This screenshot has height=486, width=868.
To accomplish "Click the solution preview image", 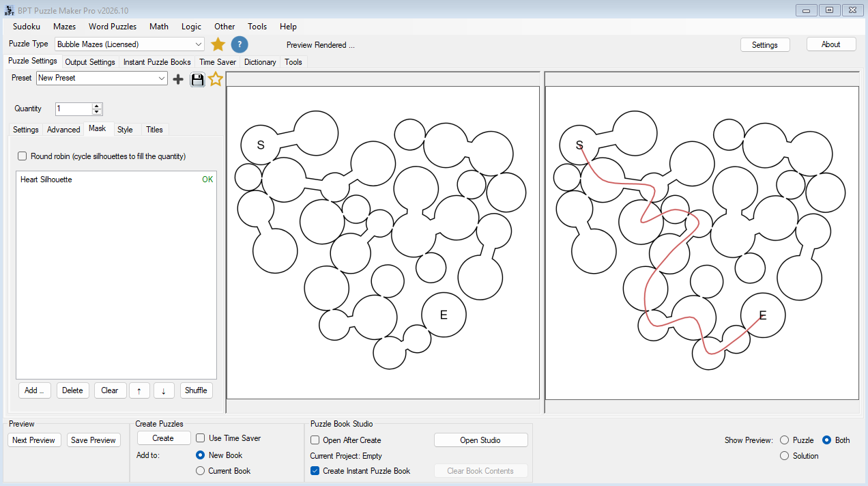I will coord(702,242).
